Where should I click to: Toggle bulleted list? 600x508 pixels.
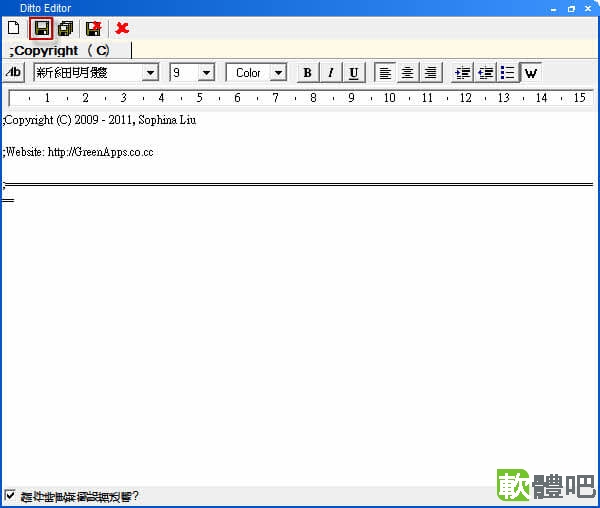(x=508, y=73)
